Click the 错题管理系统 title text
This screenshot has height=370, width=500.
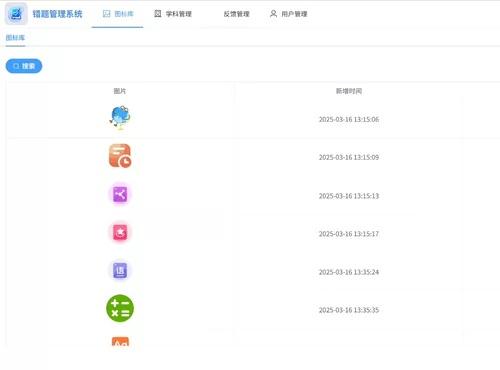tap(57, 14)
